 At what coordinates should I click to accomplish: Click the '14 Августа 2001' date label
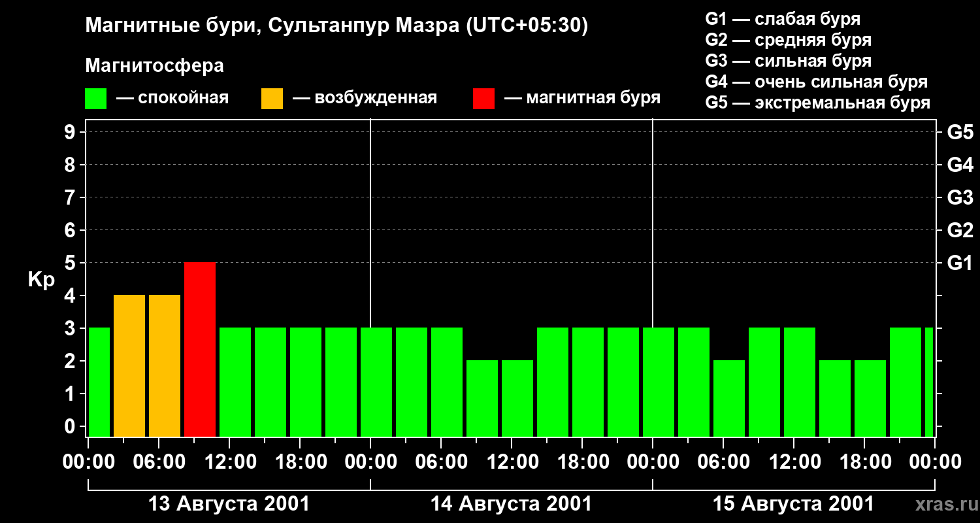(511, 504)
